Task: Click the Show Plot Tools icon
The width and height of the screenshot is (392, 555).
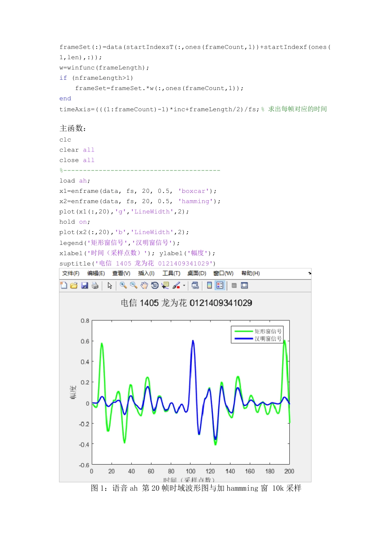Action: (x=244, y=285)
